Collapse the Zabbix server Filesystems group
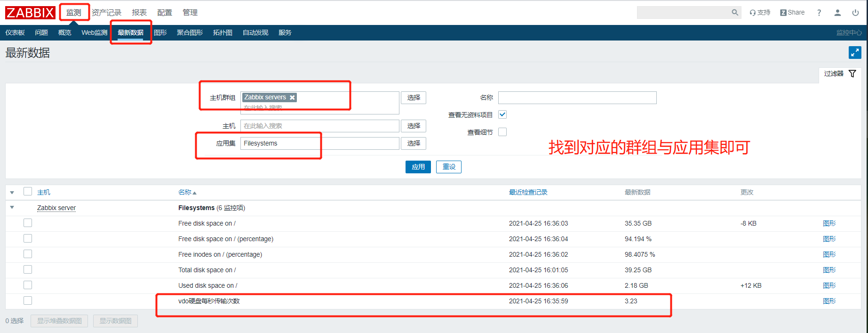Image resolution: width=868 pixels, height=333 pixels. [12, 207]
